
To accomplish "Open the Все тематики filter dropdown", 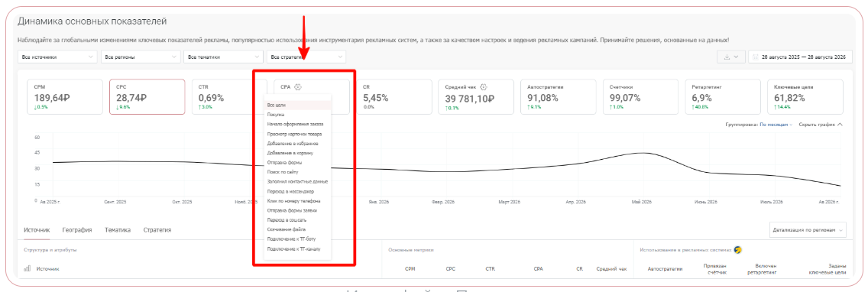I will [224, 57].
